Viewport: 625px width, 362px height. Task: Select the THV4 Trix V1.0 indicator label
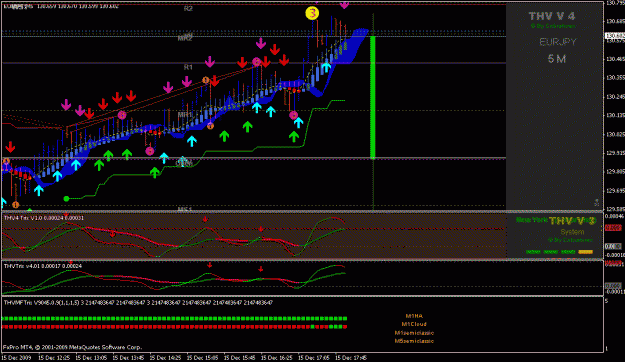coord(44,218)
